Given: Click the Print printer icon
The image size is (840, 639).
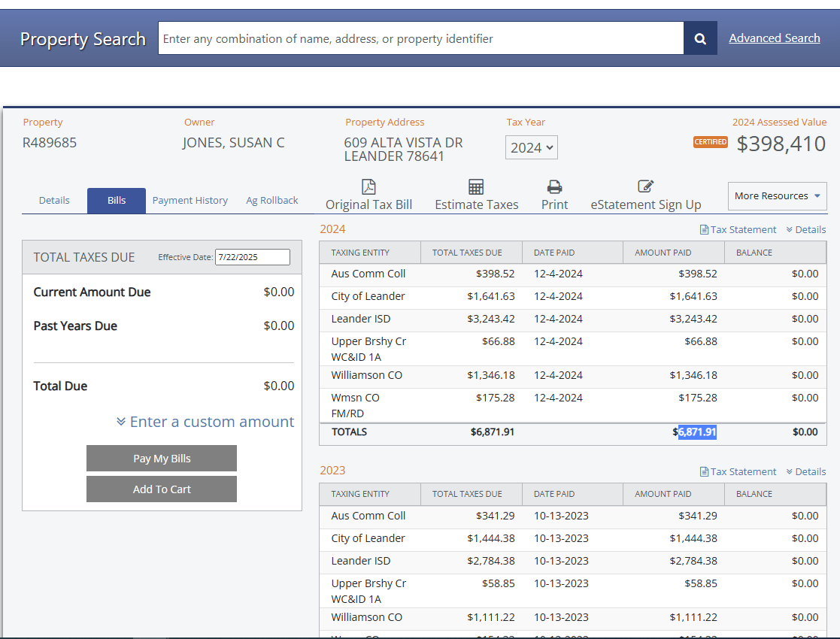Looking at the screenshot, I should coord(554,187).
